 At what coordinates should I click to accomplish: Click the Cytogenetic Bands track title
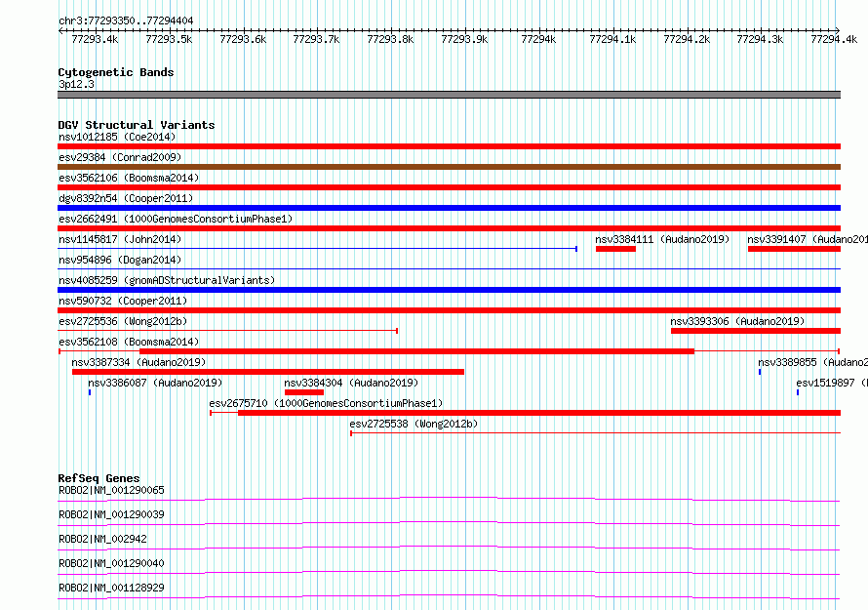click(116, 72)
